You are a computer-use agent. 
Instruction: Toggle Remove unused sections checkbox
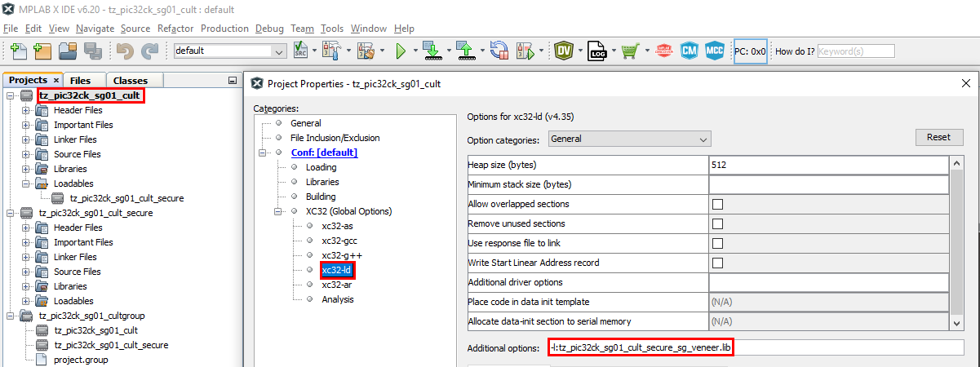click(718, 223)
